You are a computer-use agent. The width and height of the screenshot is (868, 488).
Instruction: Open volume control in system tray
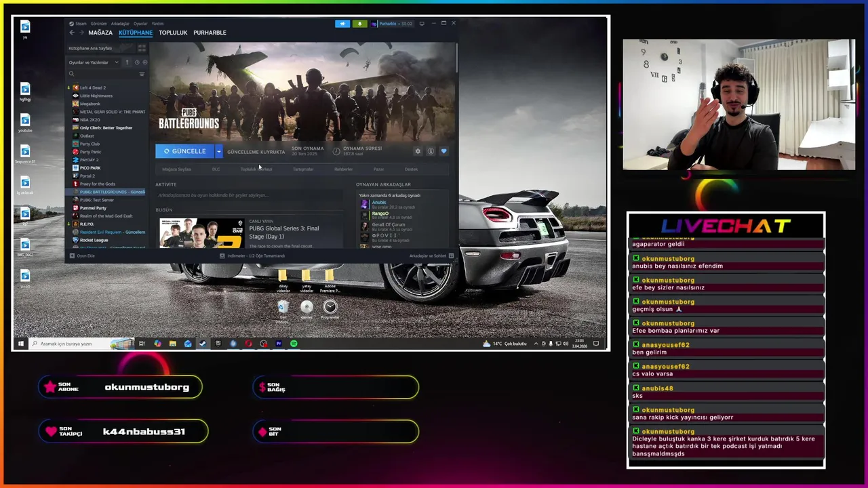click(566, 344)
